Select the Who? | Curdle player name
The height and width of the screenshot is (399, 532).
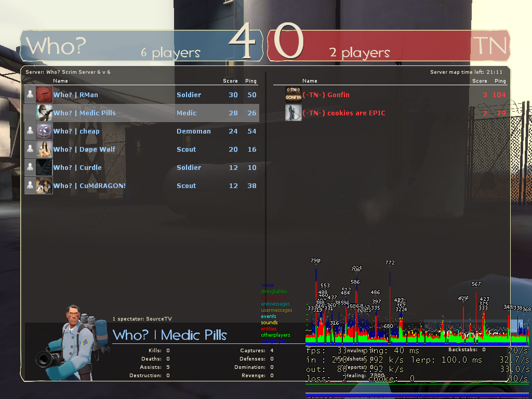[77, 168]
